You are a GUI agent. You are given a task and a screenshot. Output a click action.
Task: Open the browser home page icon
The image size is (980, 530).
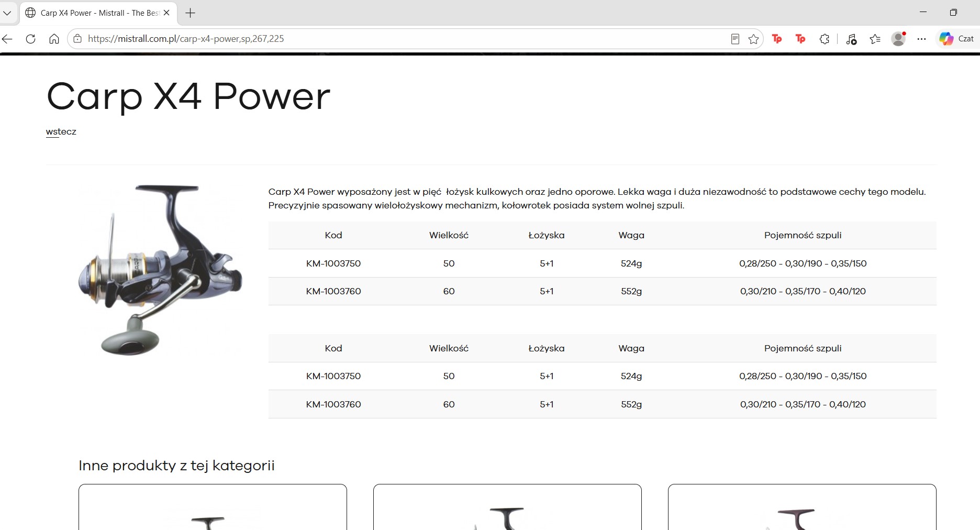coord(54,39)
